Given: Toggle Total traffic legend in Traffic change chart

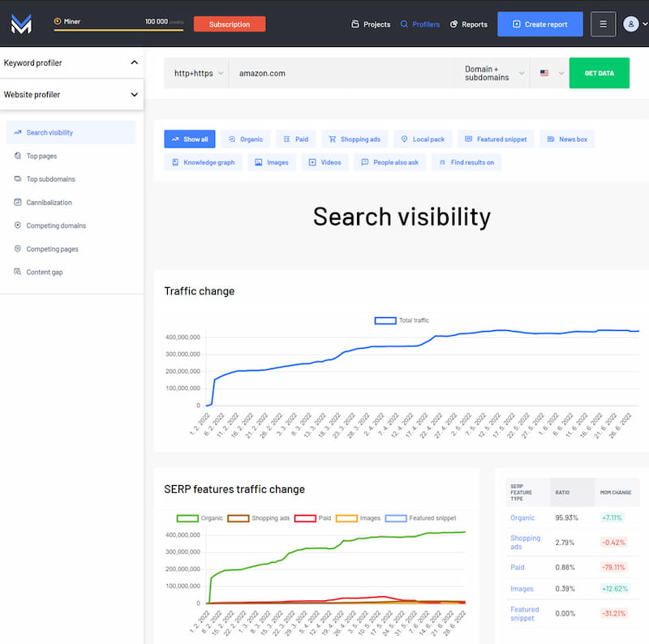Looking at the screenshot, I should [402, 320].
